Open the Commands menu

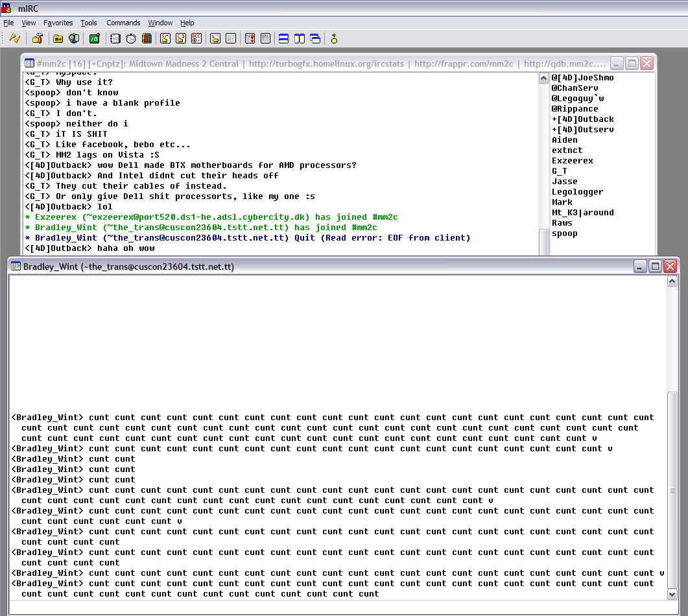pyautogui.click(x=123, y=23)
